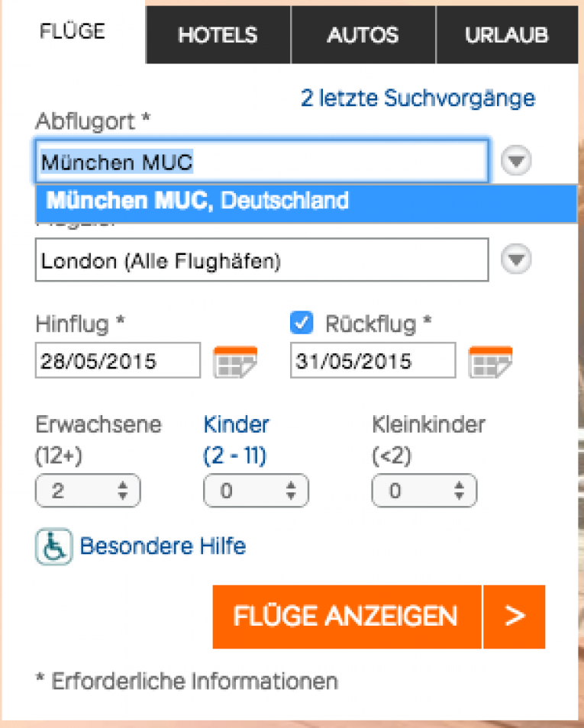Click the Besondere Hilfe link

163,546
